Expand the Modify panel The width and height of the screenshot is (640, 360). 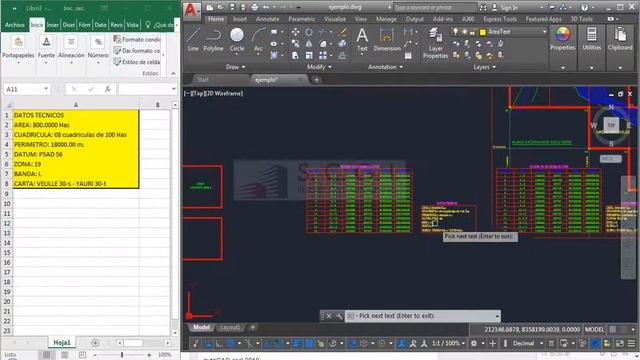point(319,67)
